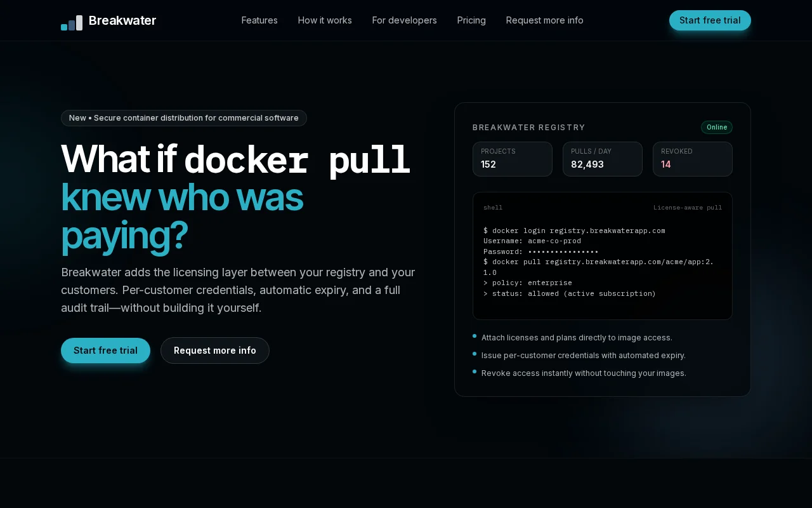Click the Breakwater logo icon
The image size is (812, 508).
pos(72,23)
